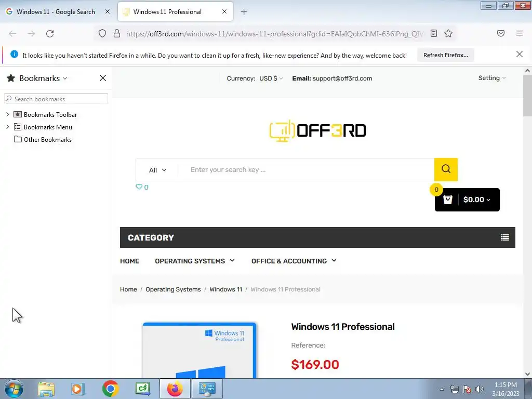Click the Operating Systems breadcrumb link

pos(173,289)
